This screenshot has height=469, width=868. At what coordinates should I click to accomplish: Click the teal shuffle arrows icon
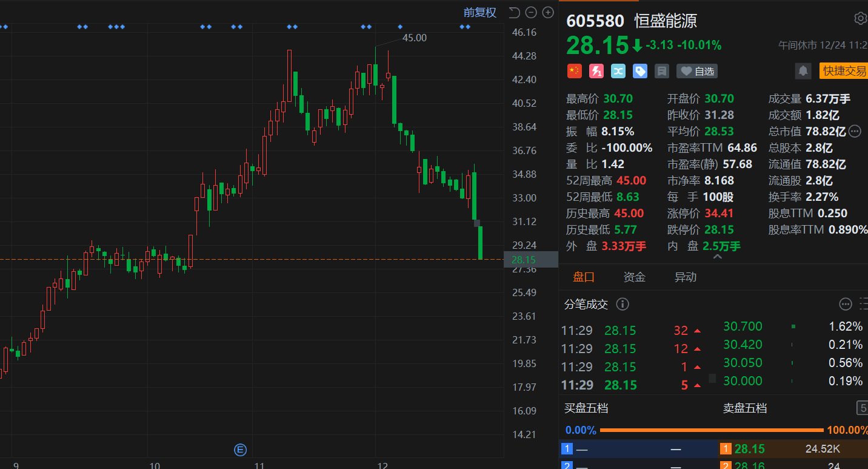[618, 71]
